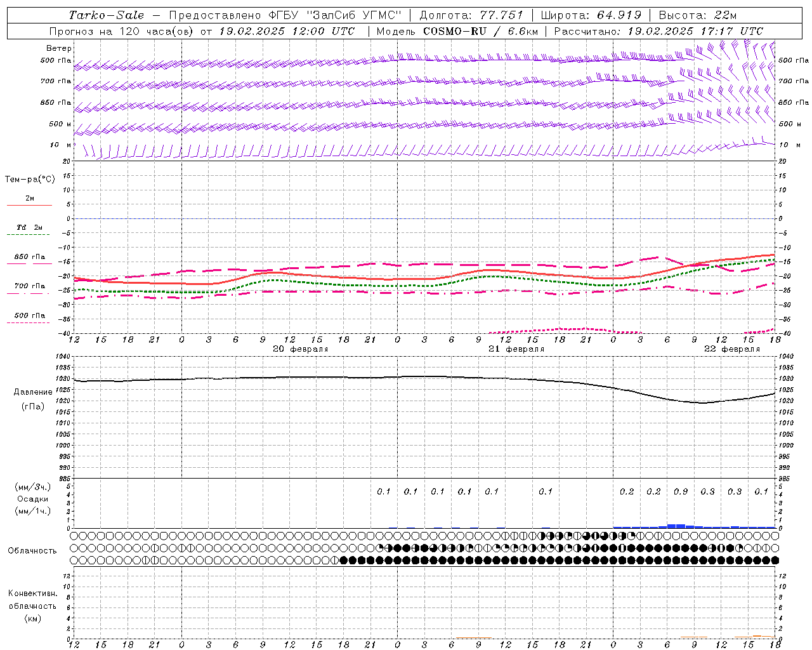
Task: Click the "Широта: 64.919" latitude text
Action: [591, 15]
